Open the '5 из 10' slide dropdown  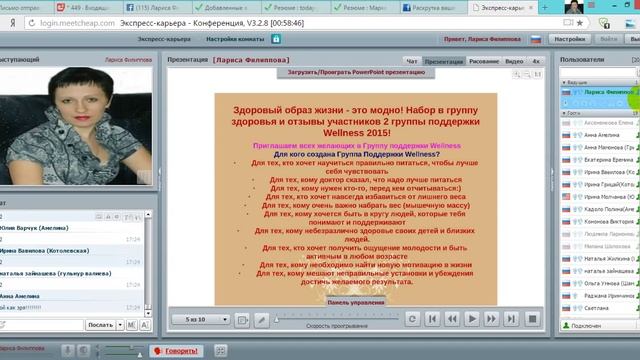coord(201,319)
